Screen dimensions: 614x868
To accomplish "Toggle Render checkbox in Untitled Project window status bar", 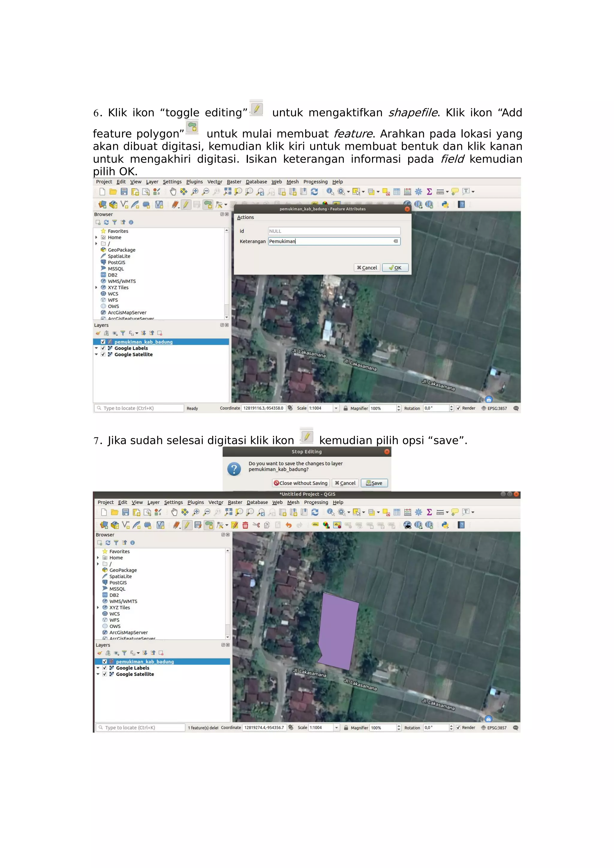I will (458, 727).
